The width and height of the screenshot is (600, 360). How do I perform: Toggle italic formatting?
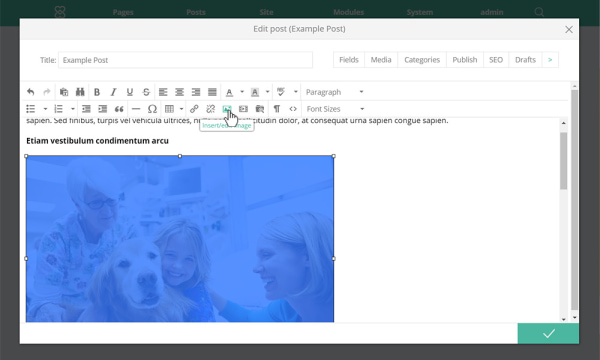click(x=113, y=92)
